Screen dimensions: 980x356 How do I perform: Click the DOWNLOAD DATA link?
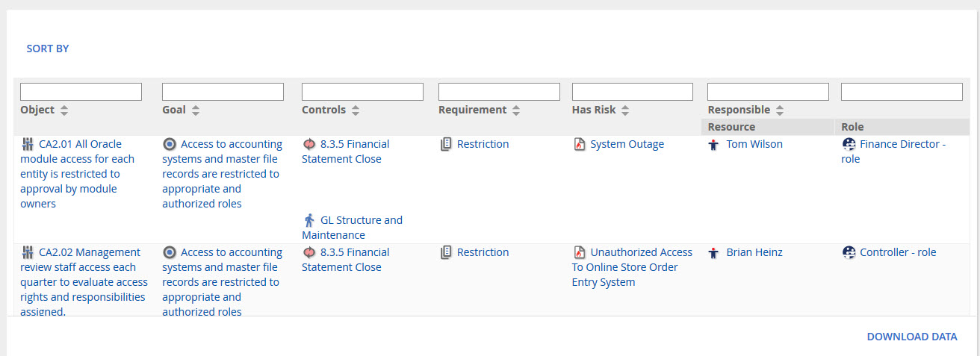coord(911,337)
